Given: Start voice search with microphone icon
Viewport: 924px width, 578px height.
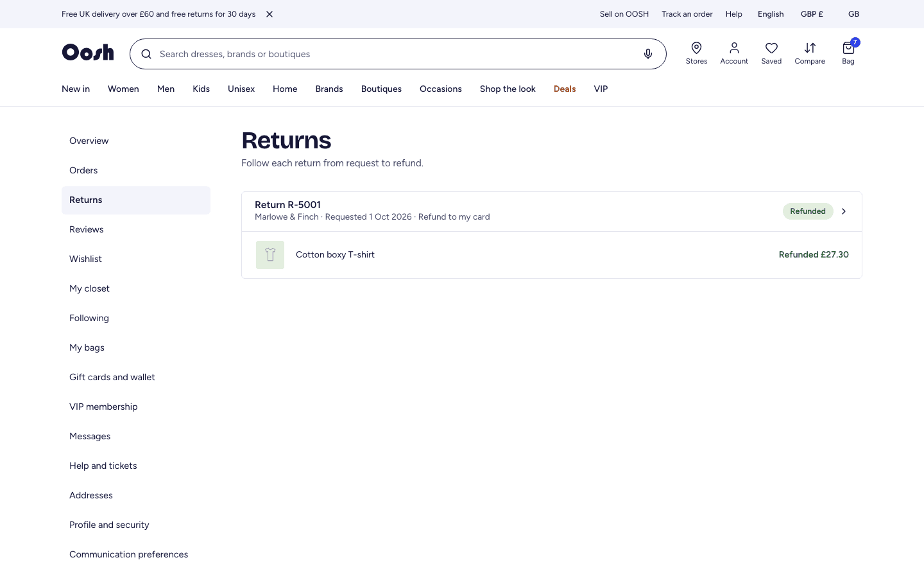Looking at the screenshot, I should coord(648,54).
